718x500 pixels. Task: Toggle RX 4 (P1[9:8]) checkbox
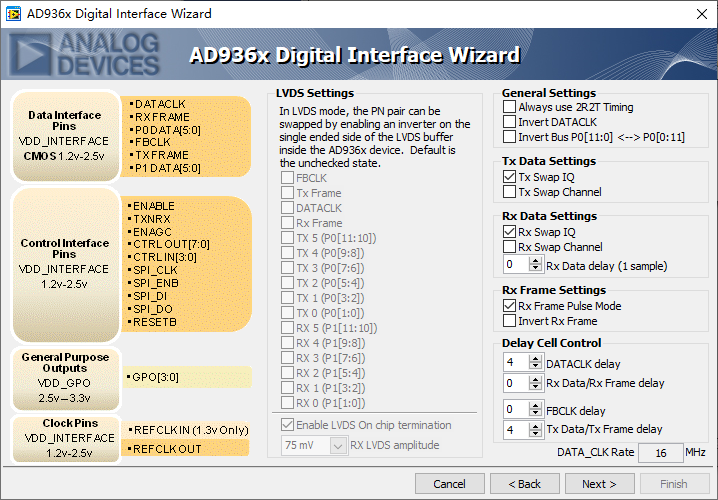click(287, 343)
